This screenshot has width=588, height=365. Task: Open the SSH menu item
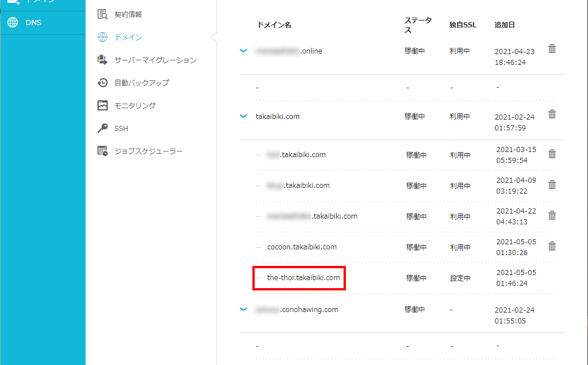121,128
